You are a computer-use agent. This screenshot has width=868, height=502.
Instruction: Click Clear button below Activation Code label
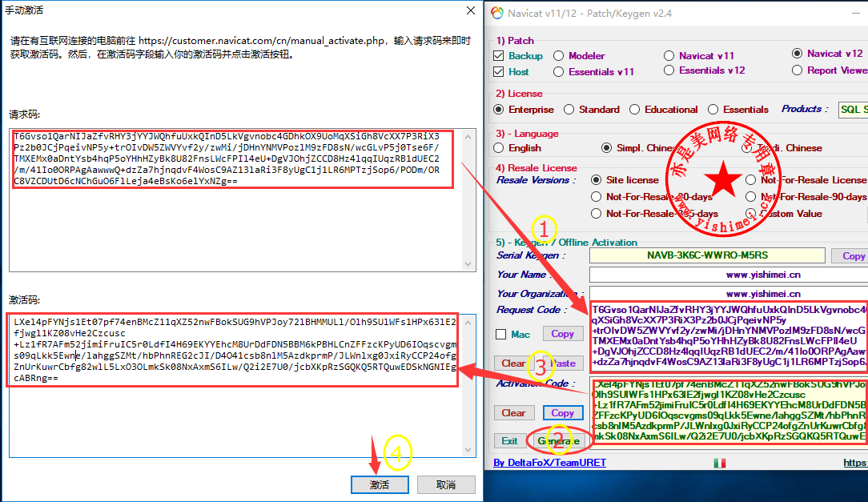514,413
